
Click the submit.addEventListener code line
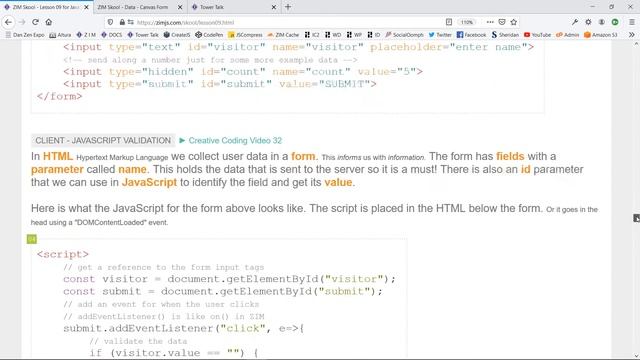[184, 328]
